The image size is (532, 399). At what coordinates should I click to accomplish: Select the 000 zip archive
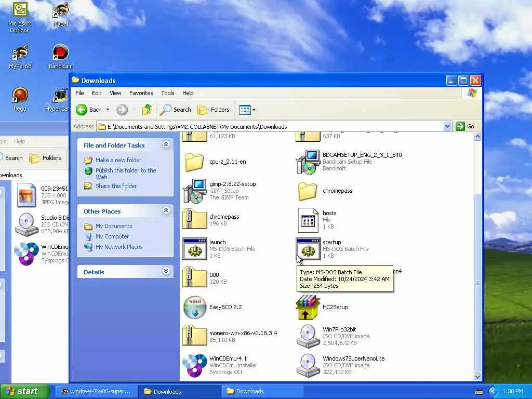[x=205, y=278]
